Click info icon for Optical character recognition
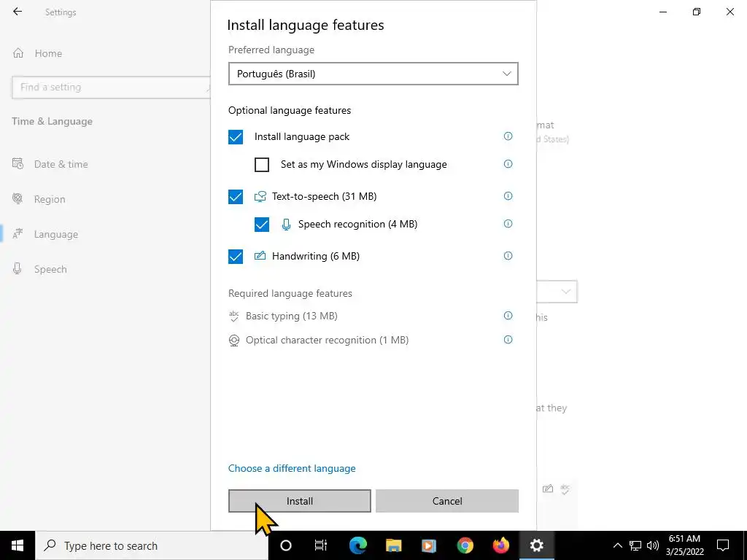 click(508, 340)
